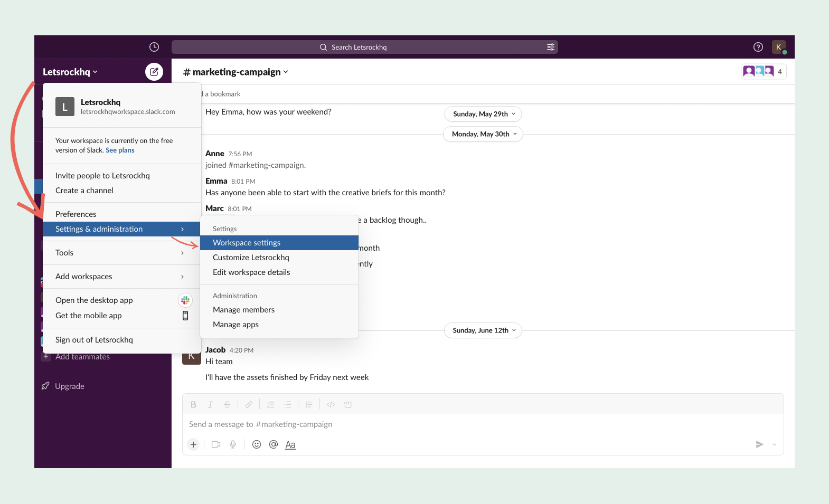This screenshot has width=829, height=504.
Task: Toggle bold formatting in message composer
Action: 193,405
